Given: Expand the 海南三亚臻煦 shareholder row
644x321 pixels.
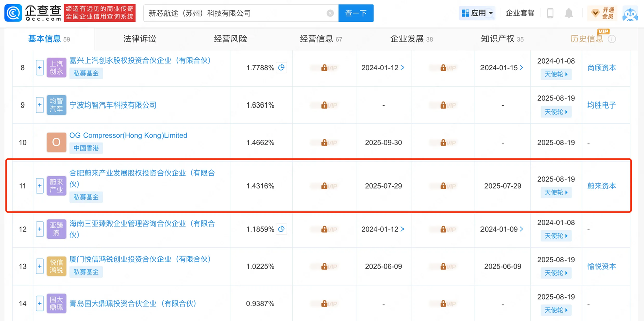Looking at the screenshot, I should [x=39, y=229].
